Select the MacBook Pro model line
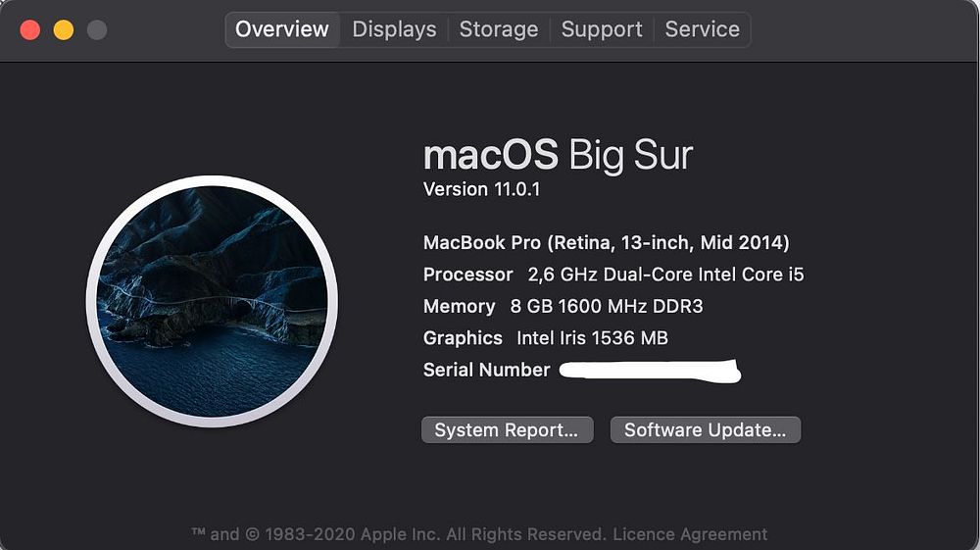This screenshot has height=550, width=980. 606,242
